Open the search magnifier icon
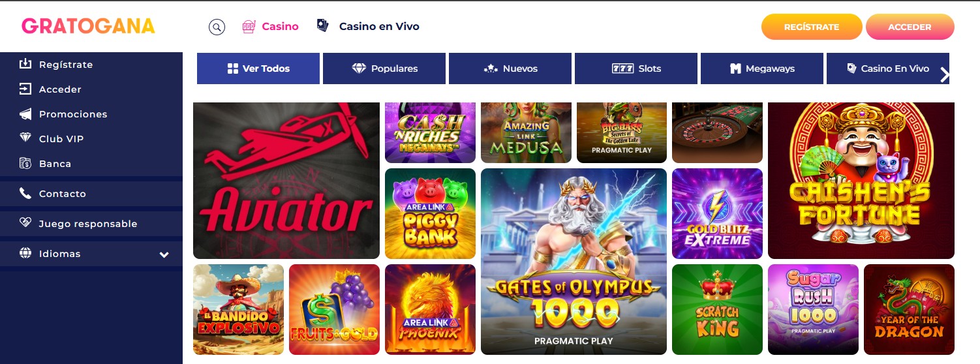980x364 pixels. [x=217, y=27]
